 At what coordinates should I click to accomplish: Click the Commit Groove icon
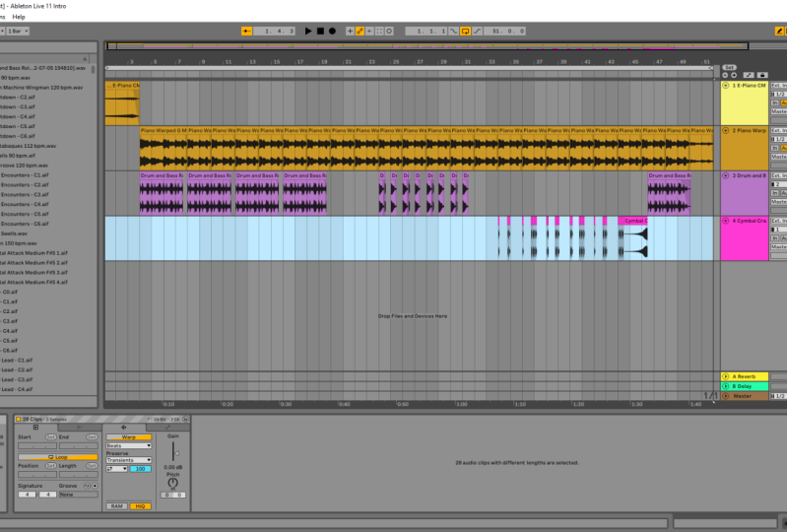coord(95,486)
